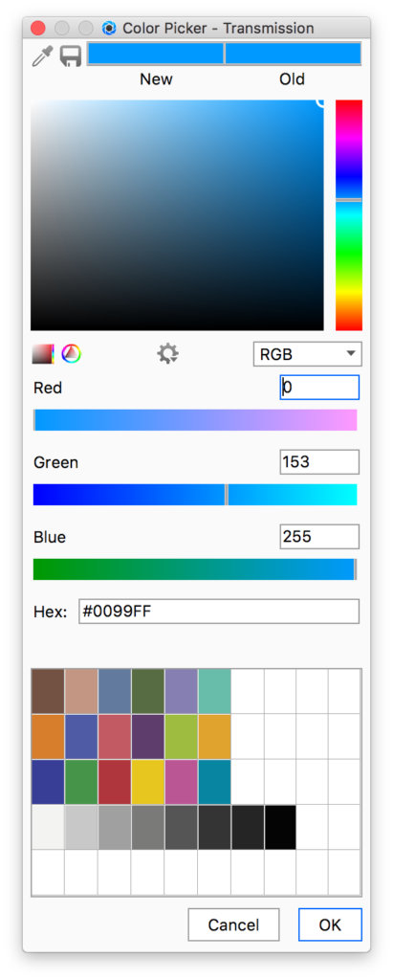This screenshot has height=980, width=393.
Task: Click the Hex color code field
Action: (x=219, y=612)
